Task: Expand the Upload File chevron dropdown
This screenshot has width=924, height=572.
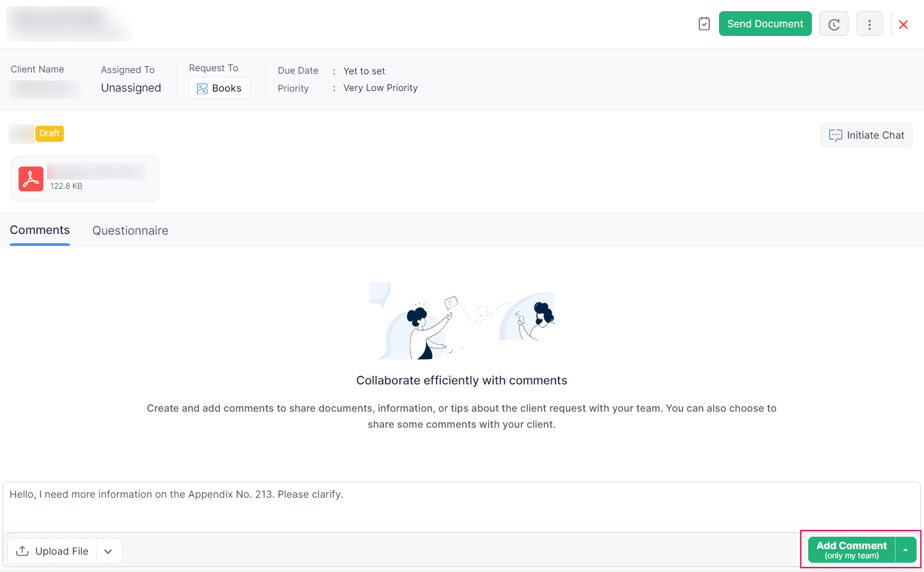Action: click(108, 551)
